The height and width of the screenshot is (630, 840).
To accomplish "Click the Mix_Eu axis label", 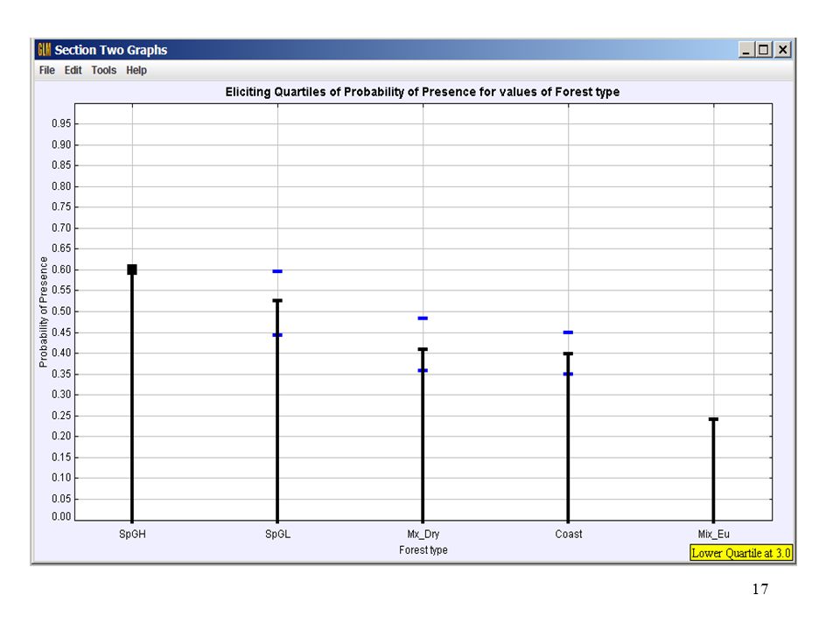I will tap(714, 534).
